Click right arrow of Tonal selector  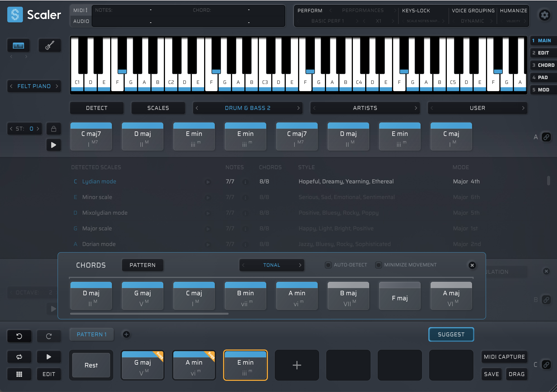pos(300,265)
